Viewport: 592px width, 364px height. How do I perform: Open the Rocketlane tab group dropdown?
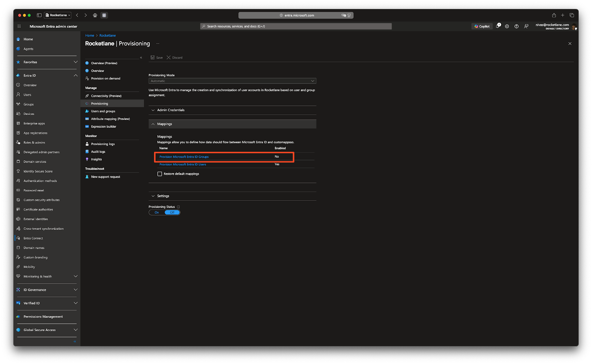pyautogui.click(x=58, y=15)
